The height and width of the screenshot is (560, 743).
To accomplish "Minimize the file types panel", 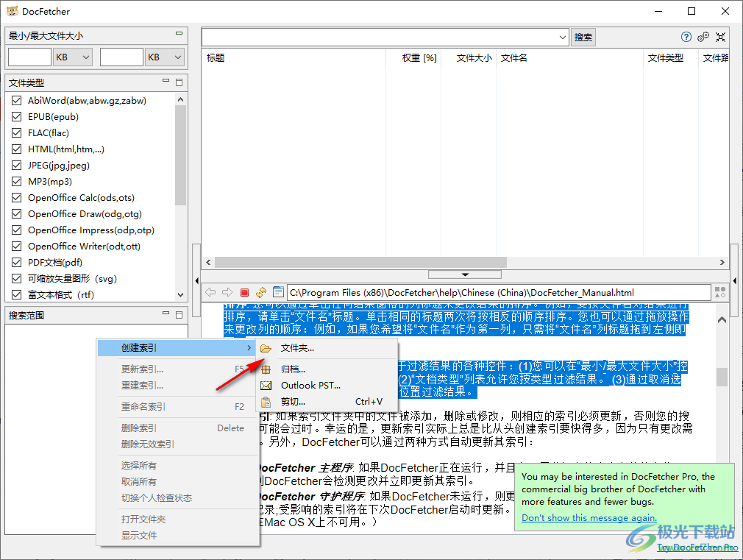I will (x=166, y=81).
